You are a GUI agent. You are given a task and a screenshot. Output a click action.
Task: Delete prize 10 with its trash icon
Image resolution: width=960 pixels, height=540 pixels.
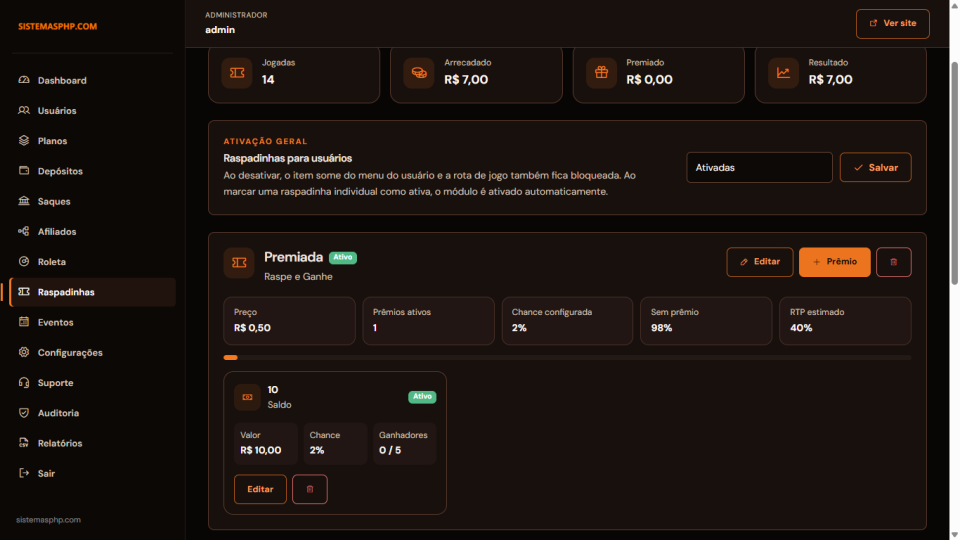[x=310, y=489]
